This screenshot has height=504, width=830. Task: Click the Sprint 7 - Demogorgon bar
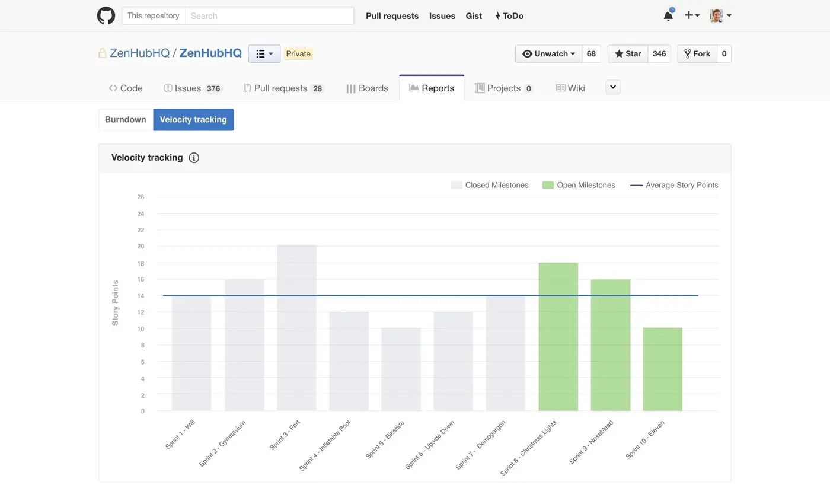(x=506, y=353)
